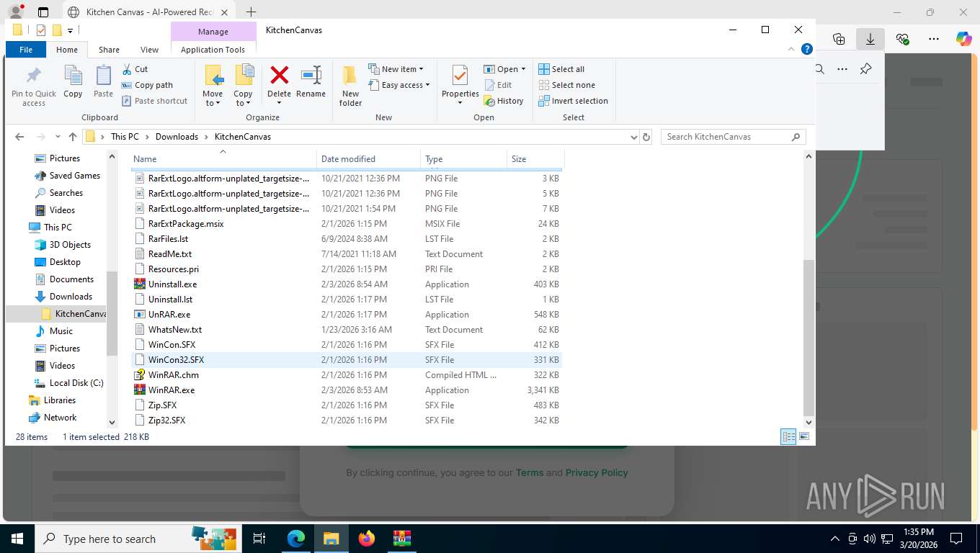Select 3D Objects in navigation pane
The height and width of the screenshot is (553, 980).
coord(70,245)
